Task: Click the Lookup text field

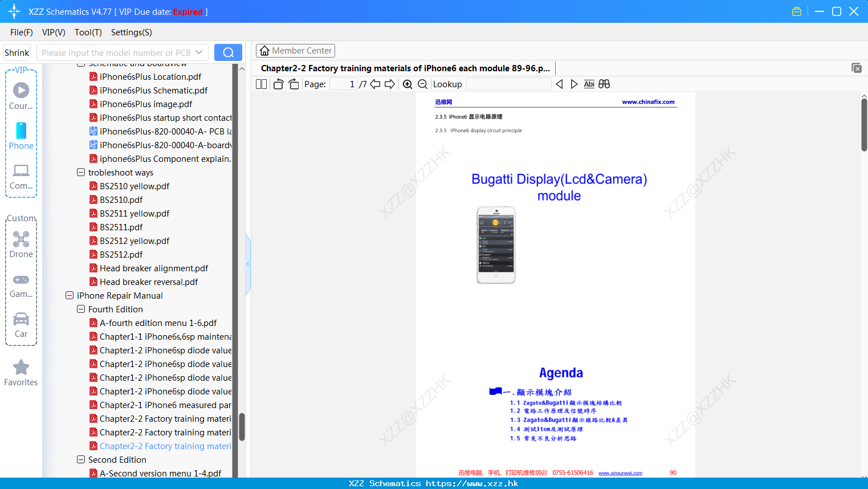Action: pyautogui.click(x=508, y=84)
